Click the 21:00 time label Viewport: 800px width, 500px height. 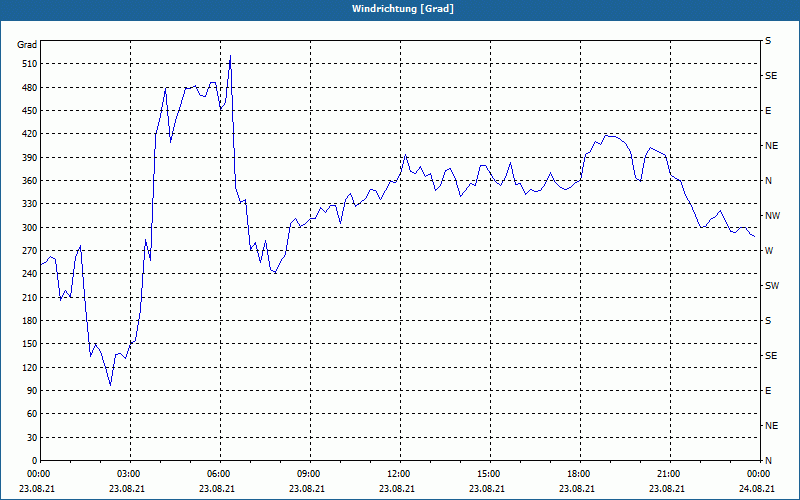[669, 474]
